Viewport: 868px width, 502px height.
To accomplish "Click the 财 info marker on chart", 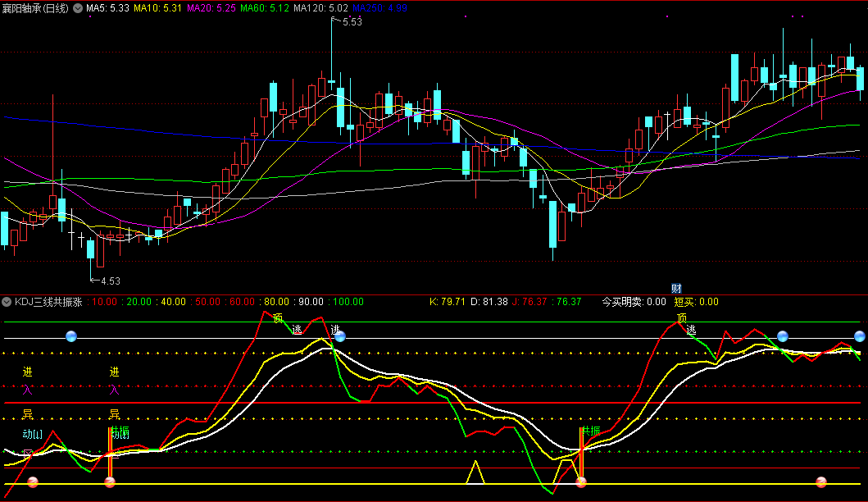I will click(676, 288).
